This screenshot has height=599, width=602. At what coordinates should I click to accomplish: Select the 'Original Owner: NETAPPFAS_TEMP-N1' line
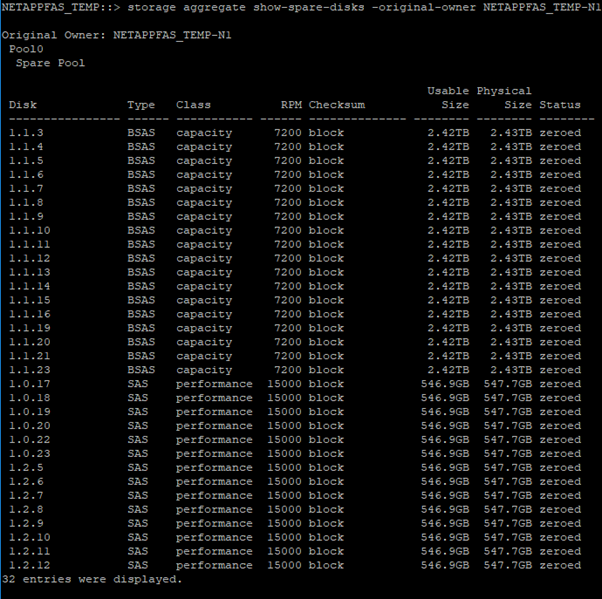click(116, 35)
